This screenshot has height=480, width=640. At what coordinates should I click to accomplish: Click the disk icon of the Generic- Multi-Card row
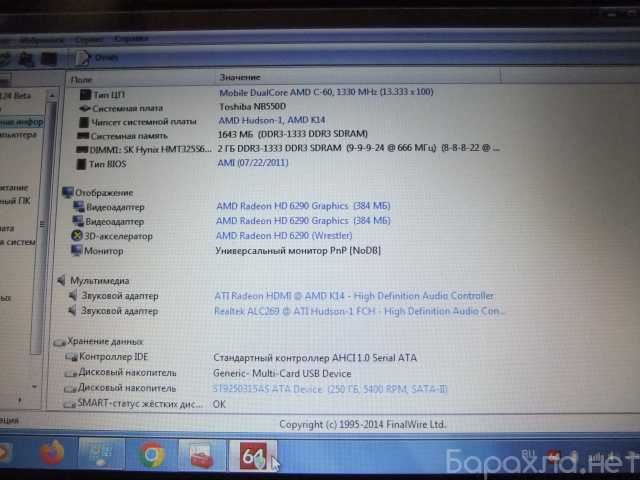click(70, 373)
